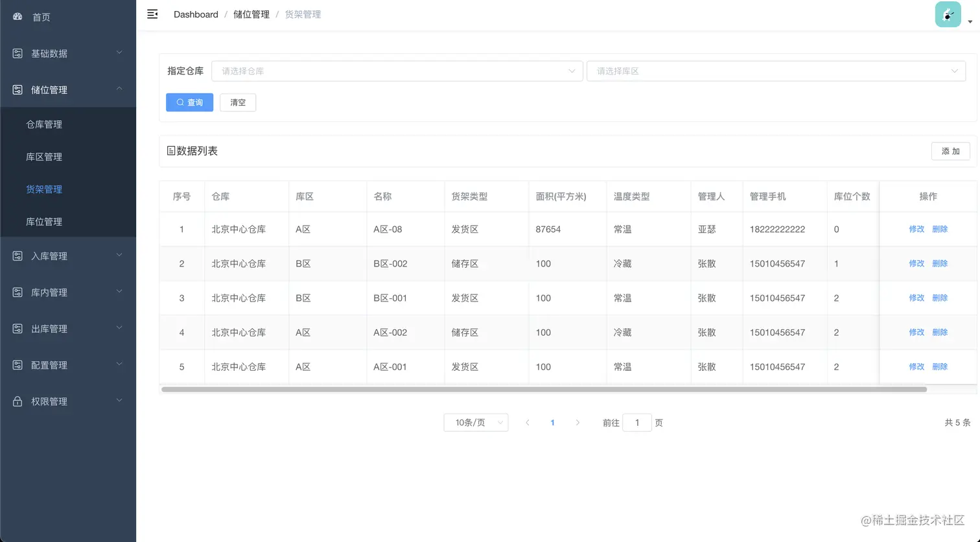
Task: Open the 库位管理 submenu item
Action: click(x=68, y=221)
